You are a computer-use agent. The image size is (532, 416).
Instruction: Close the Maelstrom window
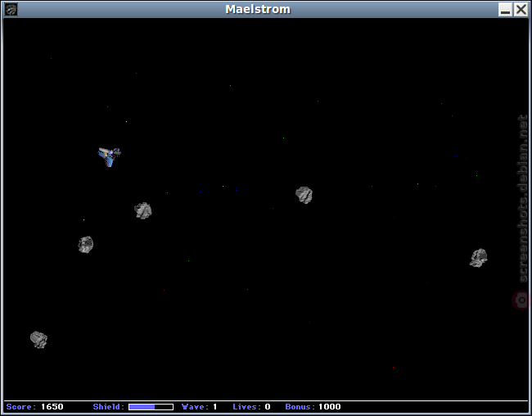click(521, 10)
